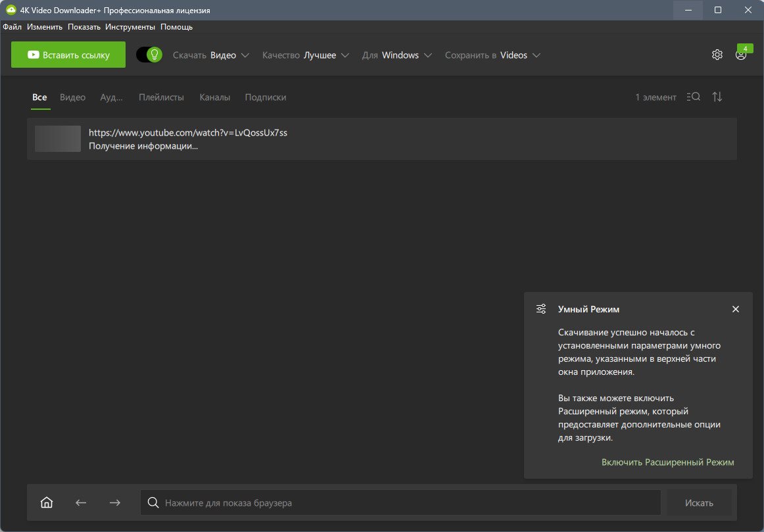This screenshot has width=764, height=532.
Task: Close the Умный Режим notification
Action: [736, 309]
